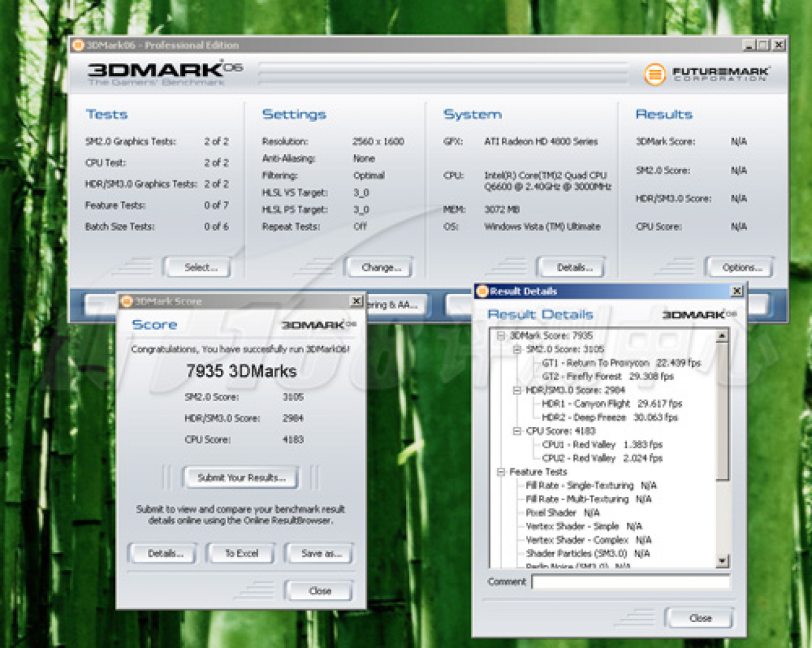The width and height of the screenshot is (812, 648).
Task: Select Vertex Shader - Complex row
Action: click(588, 540)
